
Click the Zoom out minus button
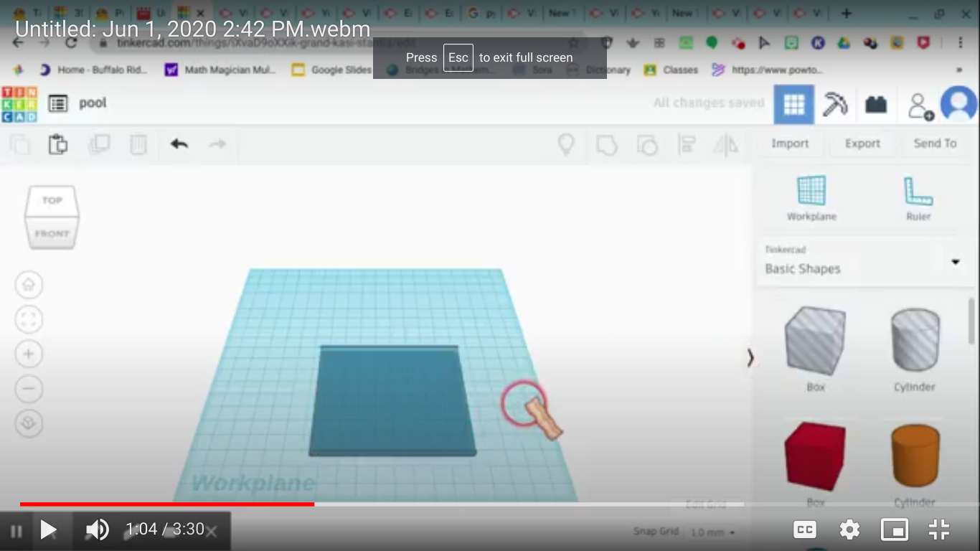coord(29,389)
